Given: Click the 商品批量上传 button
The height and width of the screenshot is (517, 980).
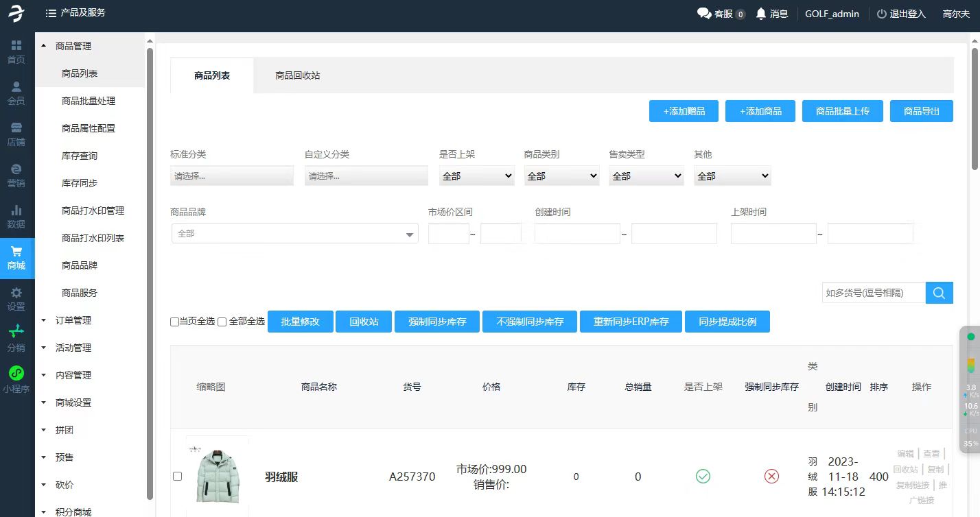Looking at the screenshot, I should click(843, 111).
